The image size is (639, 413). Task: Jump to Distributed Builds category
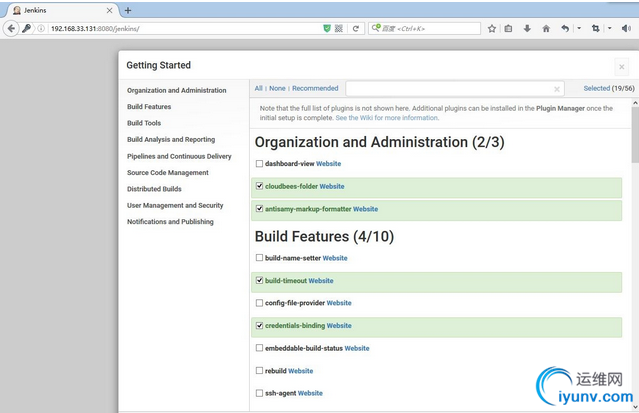[154, 189]
